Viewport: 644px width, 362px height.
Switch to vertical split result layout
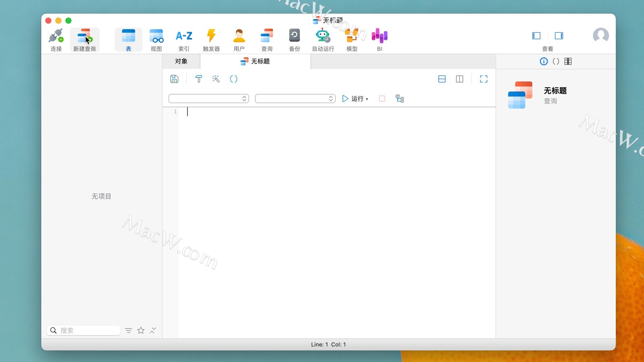(460, 79)
